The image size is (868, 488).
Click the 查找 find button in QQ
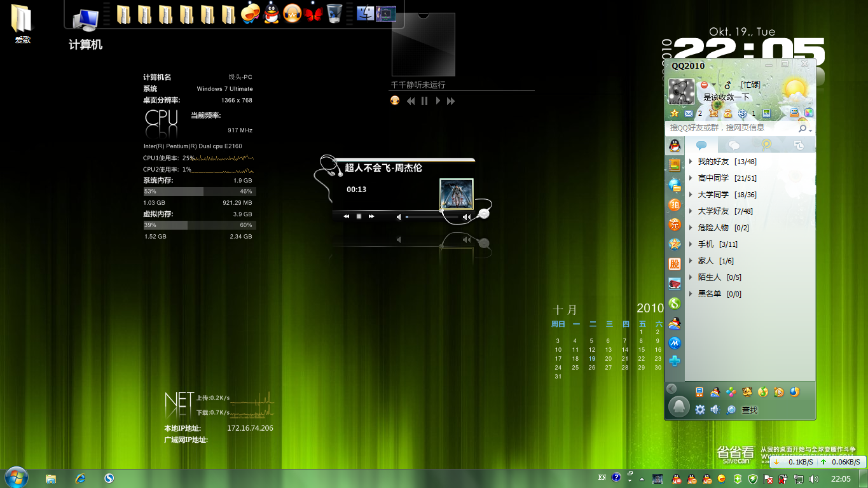pyautogui.click(x=750, y=410)
